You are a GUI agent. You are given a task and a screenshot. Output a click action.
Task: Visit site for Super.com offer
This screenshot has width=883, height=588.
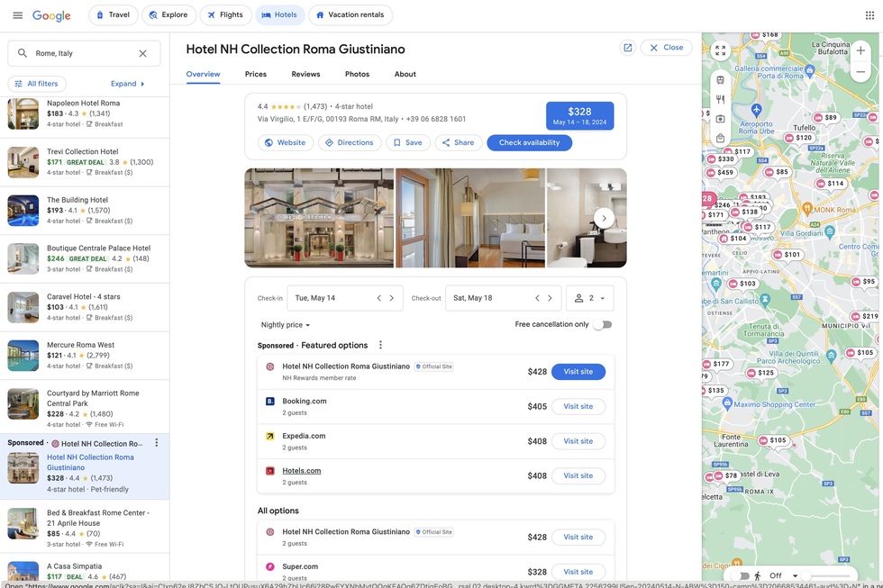click(578, 572)
